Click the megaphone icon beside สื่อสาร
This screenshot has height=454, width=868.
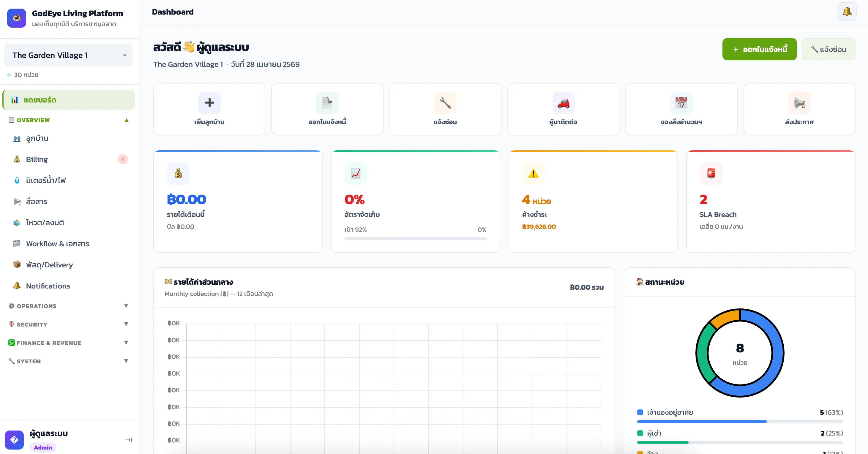click(x=17, y=201)
